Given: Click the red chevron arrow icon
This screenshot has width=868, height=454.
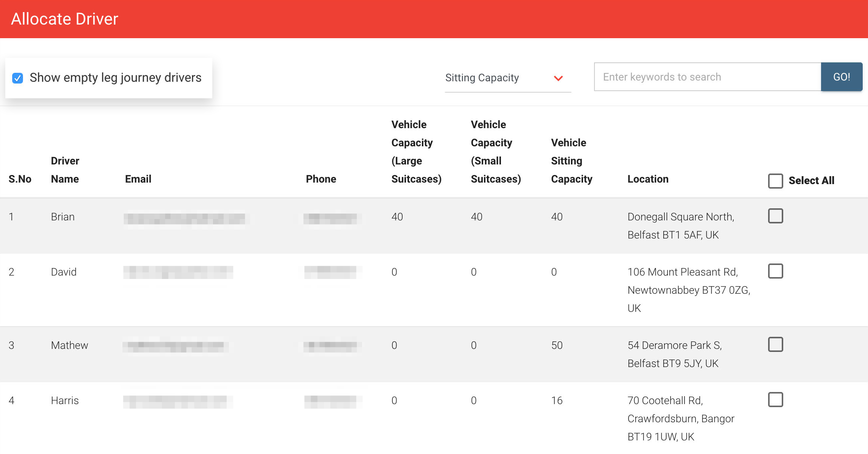Looking at the screenshot, I should 558,78.
